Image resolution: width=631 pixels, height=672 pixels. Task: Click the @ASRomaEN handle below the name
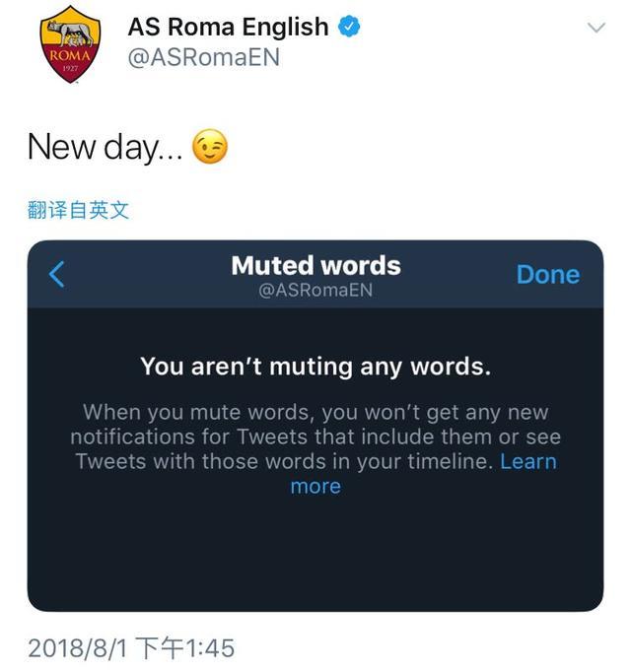point(204,57)
